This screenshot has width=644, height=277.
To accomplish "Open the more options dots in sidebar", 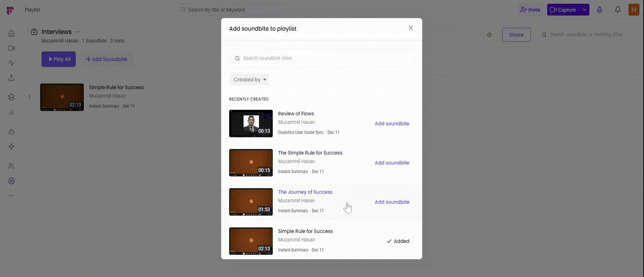I will coord(11,196).
